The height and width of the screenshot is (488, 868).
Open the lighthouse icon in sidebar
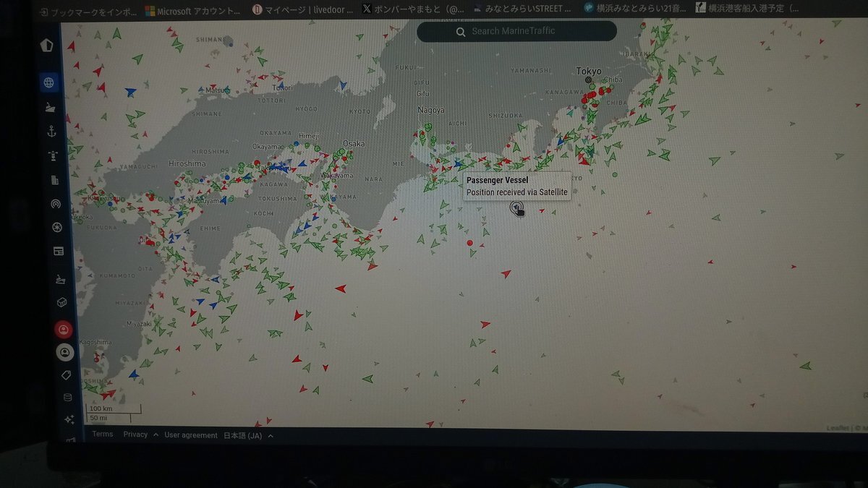[x=54, y=155]
